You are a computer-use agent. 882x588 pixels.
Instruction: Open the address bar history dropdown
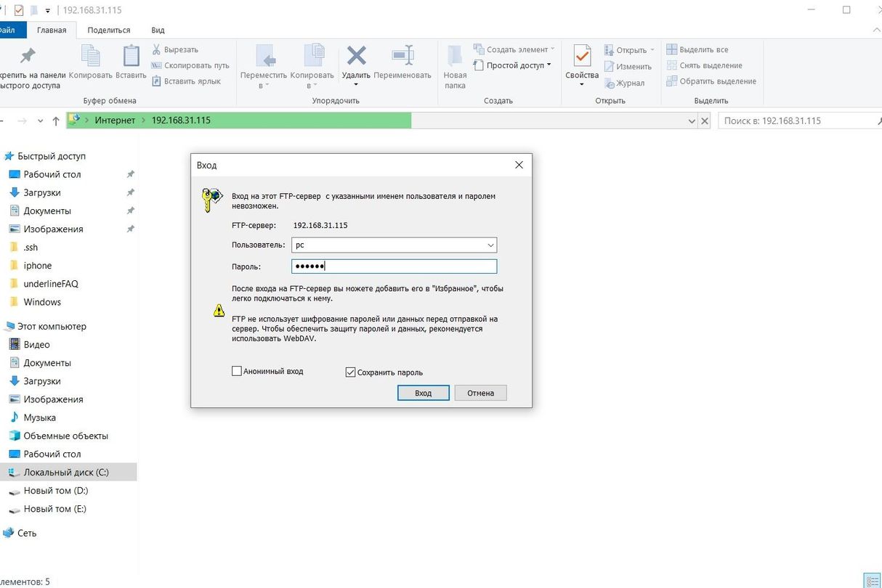coord(692,121)
